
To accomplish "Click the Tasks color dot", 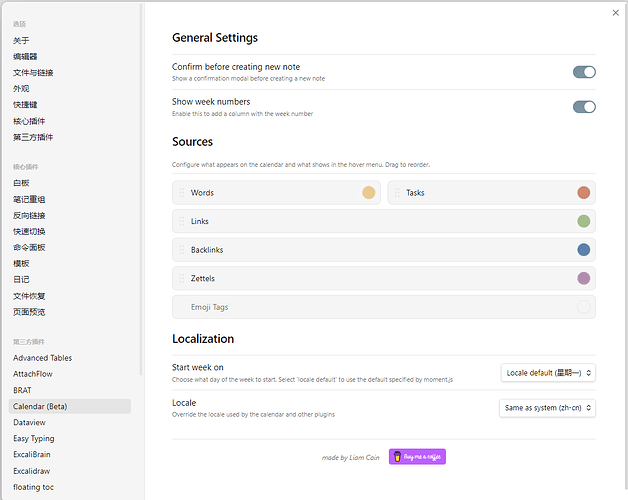I will (x=584, y=193).
